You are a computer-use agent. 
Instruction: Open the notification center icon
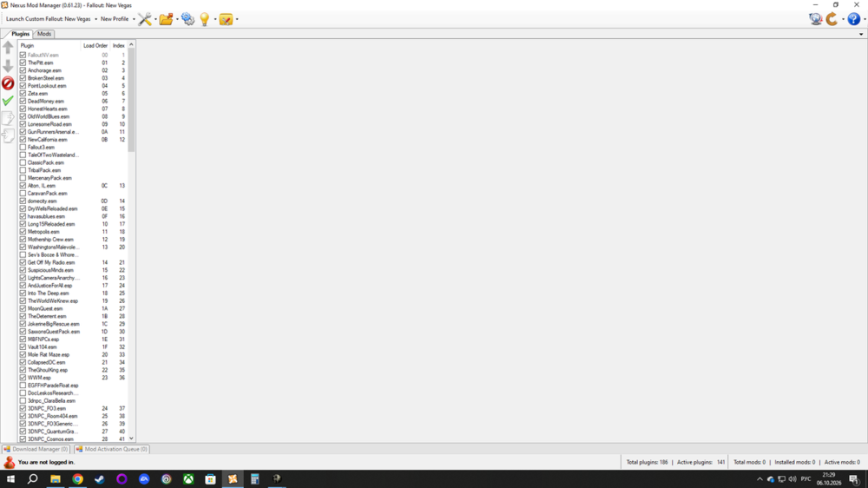point(854,479)
